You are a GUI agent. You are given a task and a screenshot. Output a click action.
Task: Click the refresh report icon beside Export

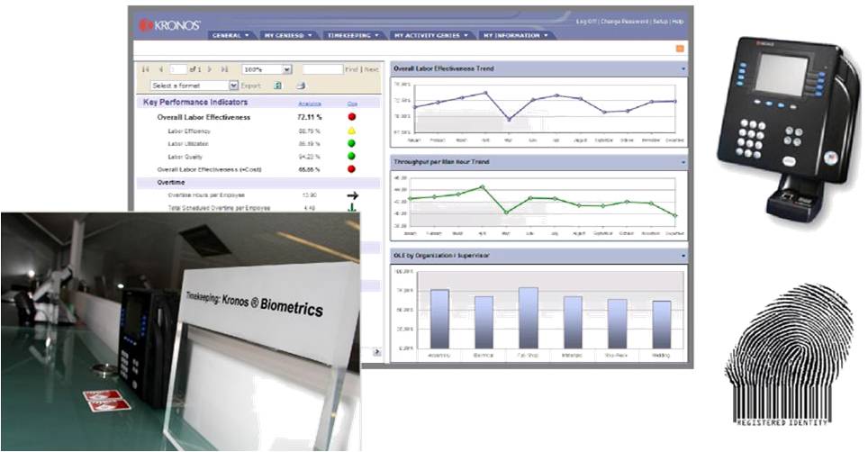tap(278, 86)
